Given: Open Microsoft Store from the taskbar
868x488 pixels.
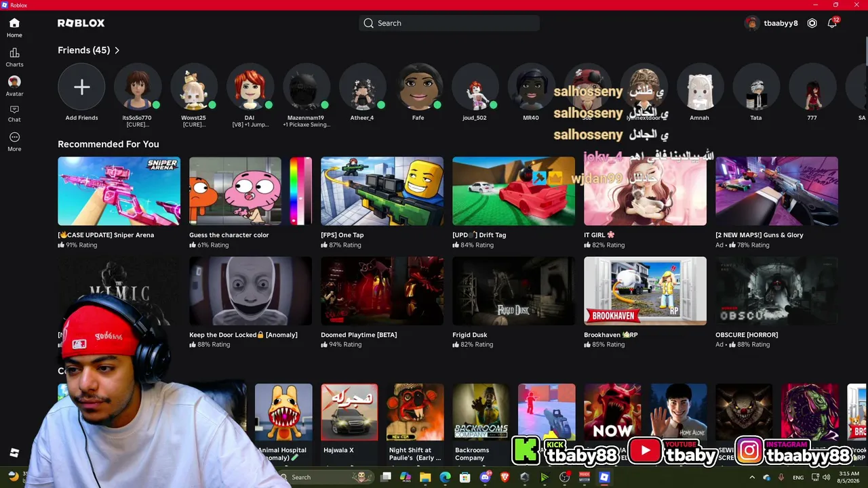Looking at the screenshot, I should click(x=465, y=477).
